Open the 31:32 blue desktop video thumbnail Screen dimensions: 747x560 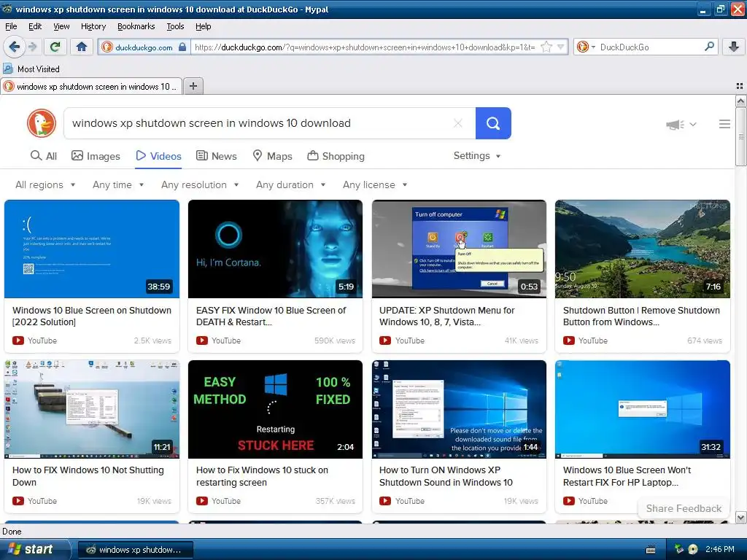point(642,410)
